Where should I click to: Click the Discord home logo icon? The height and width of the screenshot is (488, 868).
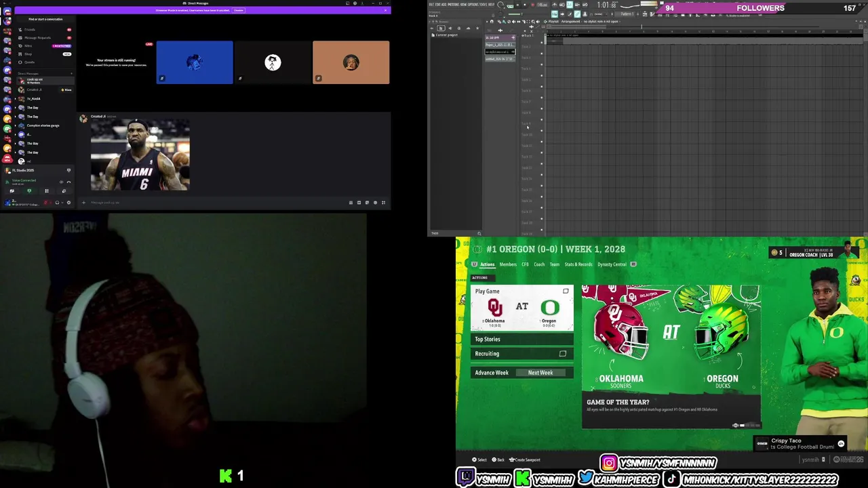click(x=7, y=12)
